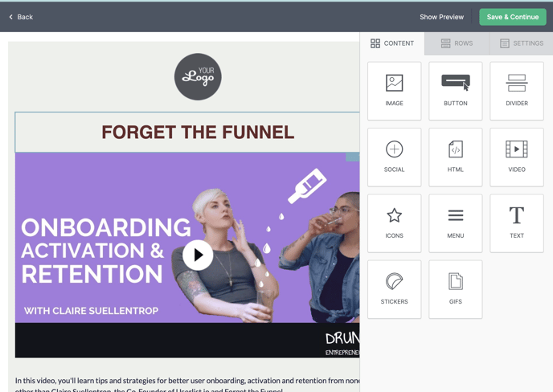Select the HTML content block
This screenshot has height=392, width=553.
[x=455, y=157]
